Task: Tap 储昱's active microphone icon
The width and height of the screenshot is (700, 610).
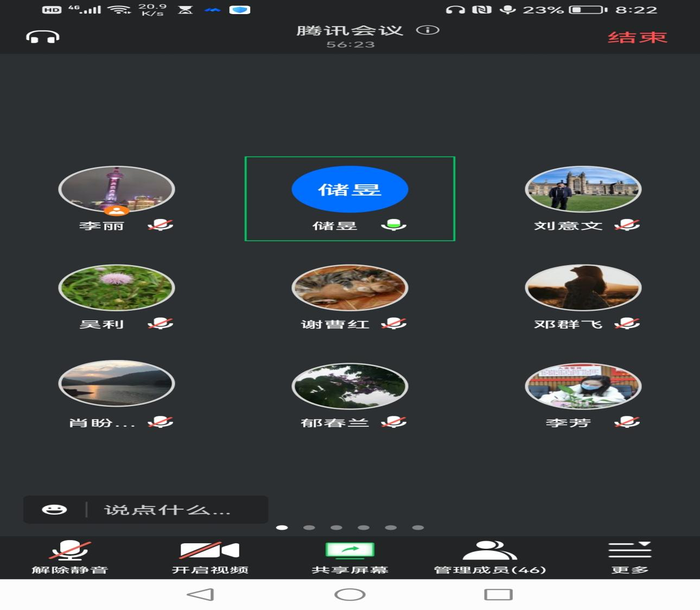Action: point(394,225)
